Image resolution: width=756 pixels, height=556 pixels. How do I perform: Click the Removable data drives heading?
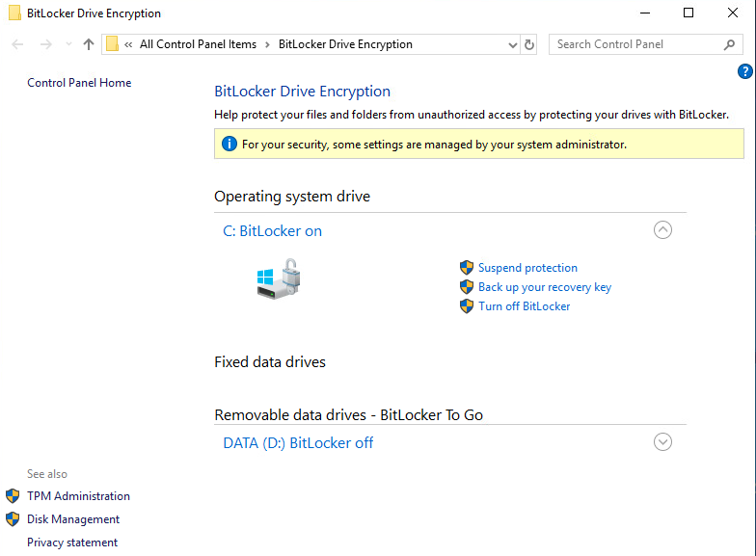coord(349,414)
